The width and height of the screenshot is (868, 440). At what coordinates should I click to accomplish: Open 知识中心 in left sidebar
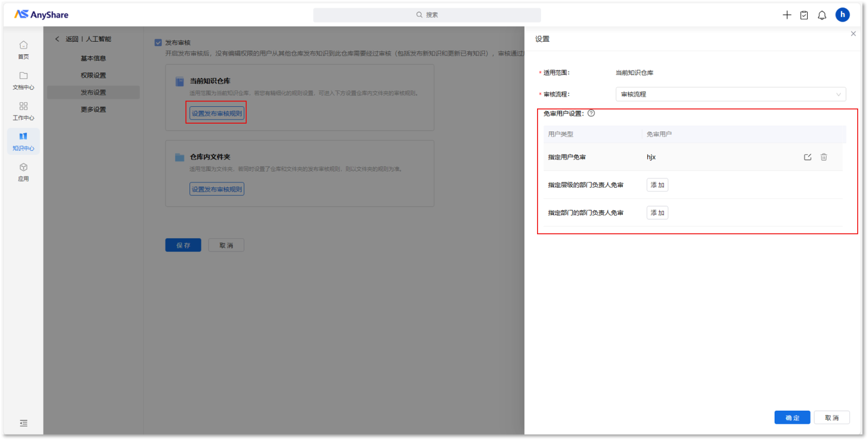(23, 142)
